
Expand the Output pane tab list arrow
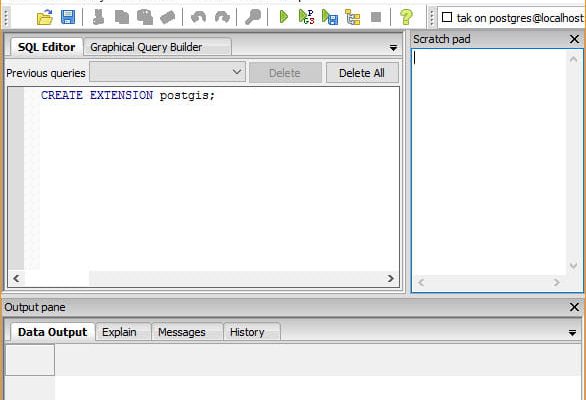(572, 333)
